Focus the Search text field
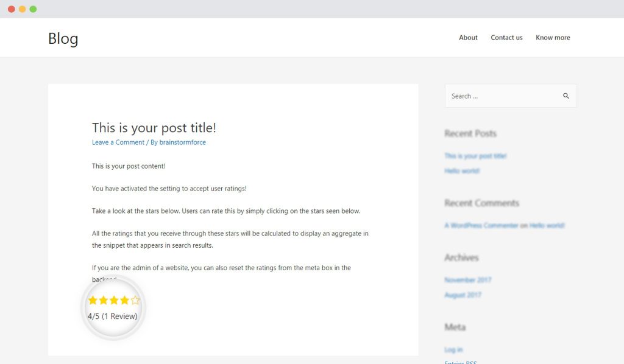624x364 pixels. click(x=503, y=96)
